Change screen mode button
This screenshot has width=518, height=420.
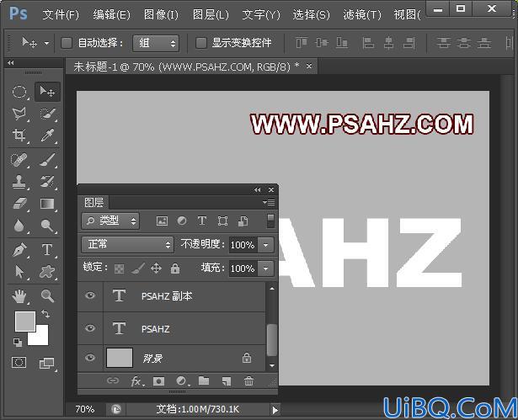[47, 363]
